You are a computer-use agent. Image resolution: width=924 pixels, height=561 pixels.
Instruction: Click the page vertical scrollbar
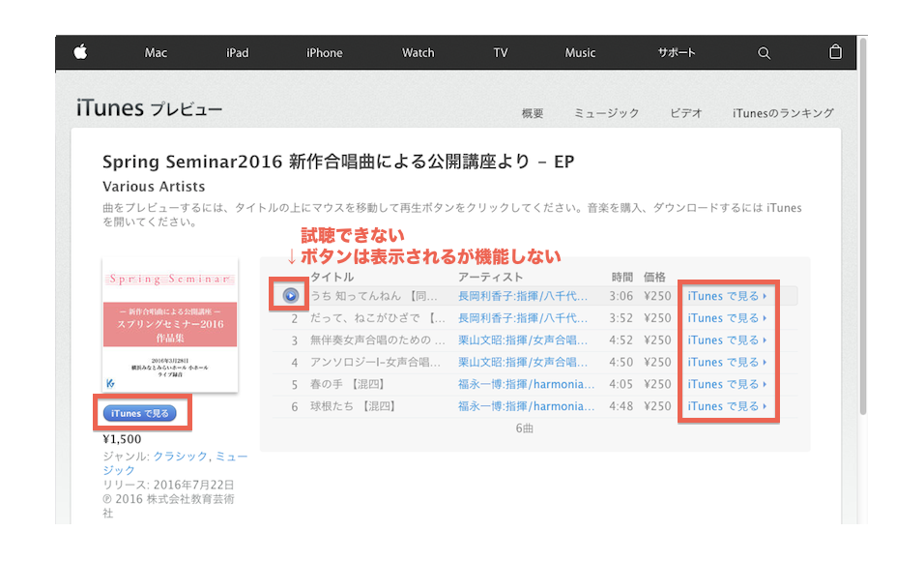tap(863, 226)
